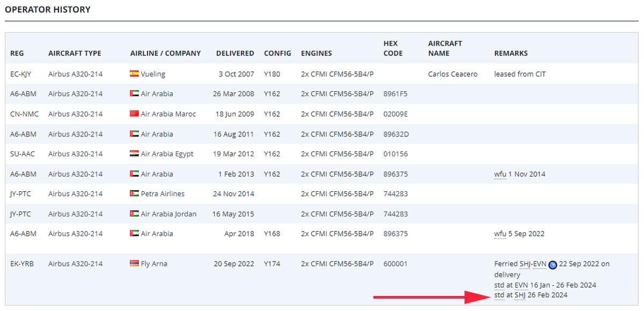Click the AIRLINE / COMPANY column header

(x=165, y=53)
